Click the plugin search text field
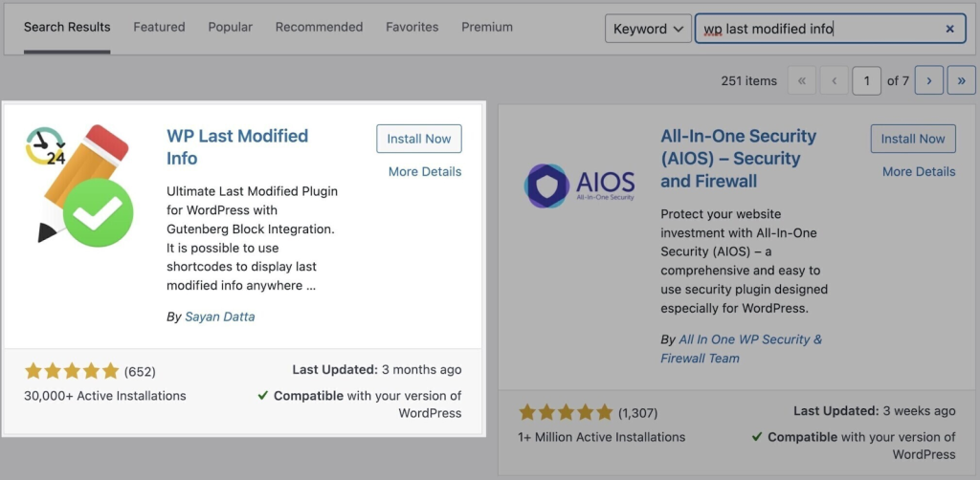 (x=818, y=29)
